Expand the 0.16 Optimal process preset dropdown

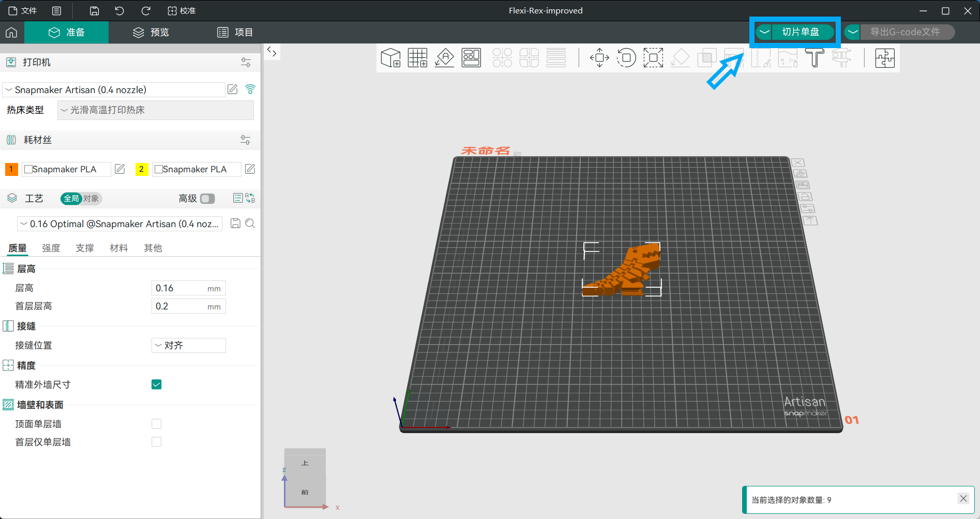pyautogui.click(x=120, y=224)
